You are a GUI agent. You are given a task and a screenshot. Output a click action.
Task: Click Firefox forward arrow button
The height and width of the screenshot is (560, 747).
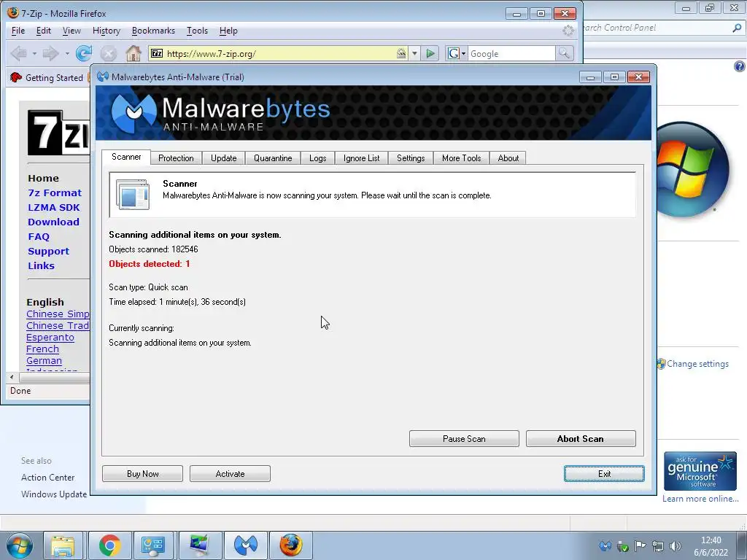(50, 53)
